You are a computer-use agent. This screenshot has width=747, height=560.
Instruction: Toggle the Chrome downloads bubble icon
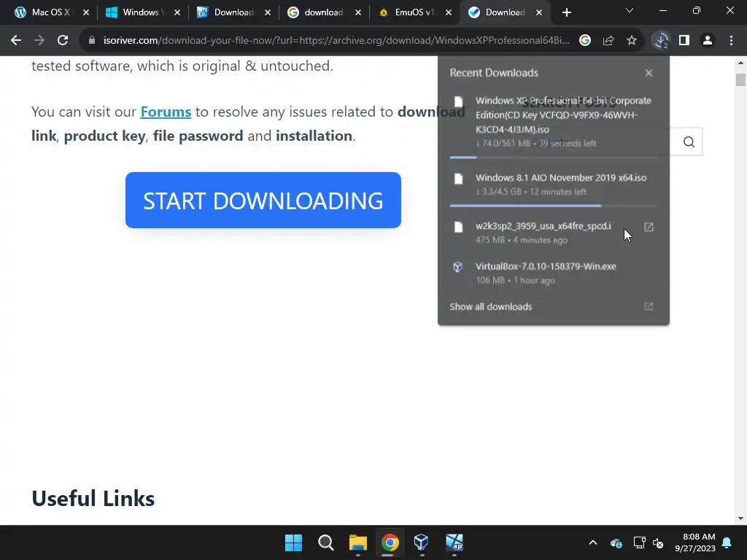tap(661, 41)
